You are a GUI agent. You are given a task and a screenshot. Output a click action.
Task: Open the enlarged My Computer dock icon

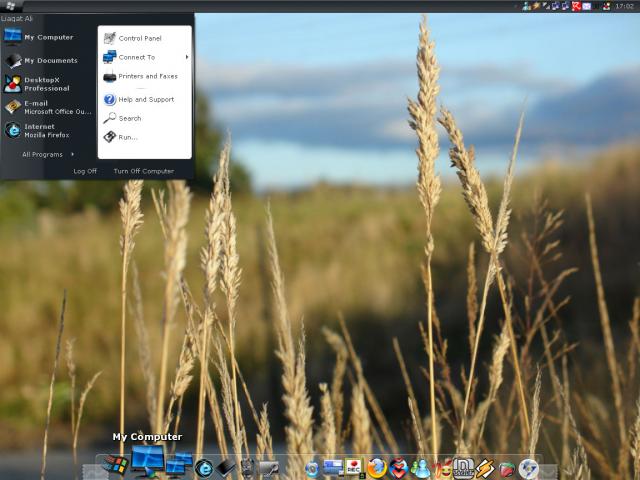148,460
